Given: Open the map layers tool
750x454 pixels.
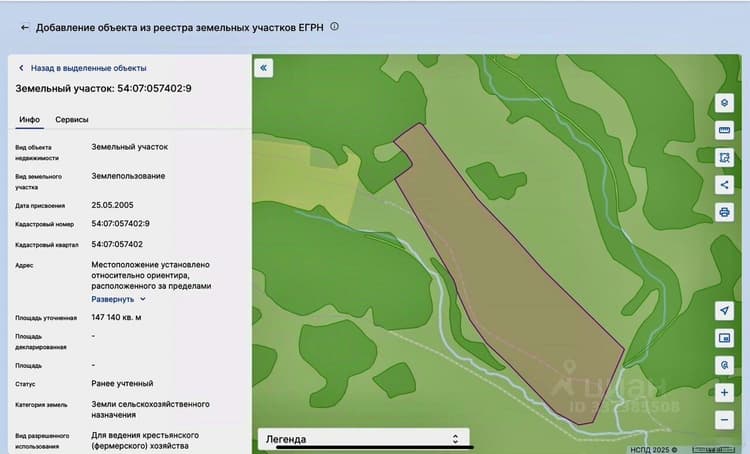Looking at the screenshot, I should tap(724, 103).
